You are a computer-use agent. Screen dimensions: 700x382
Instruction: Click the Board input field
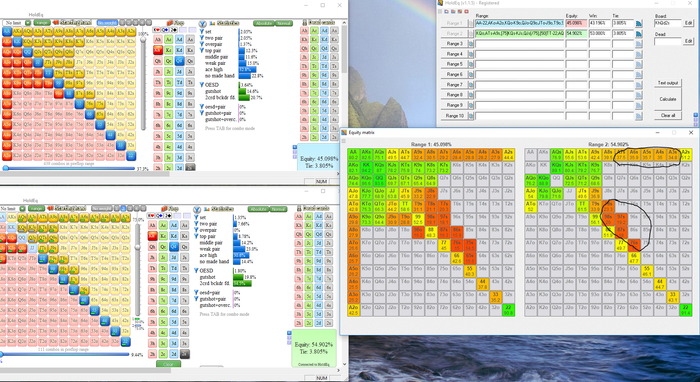[668, 23]
